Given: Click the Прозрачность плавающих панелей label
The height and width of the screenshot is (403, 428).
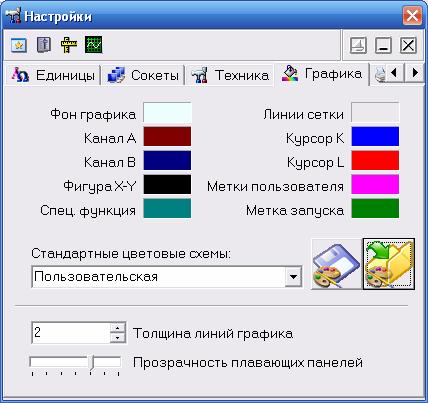Looking at the screenshot, I should click(248, 362).
